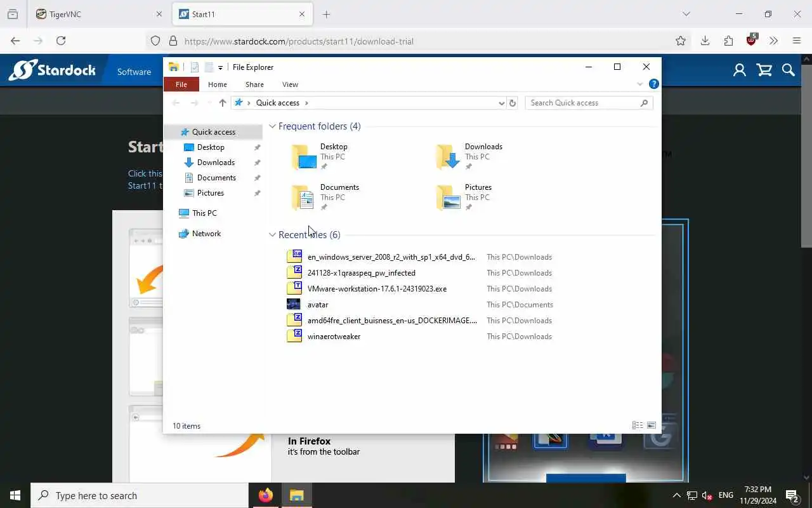
Task: Click the Up one level arrow
Action: click(x=222, y=103)
